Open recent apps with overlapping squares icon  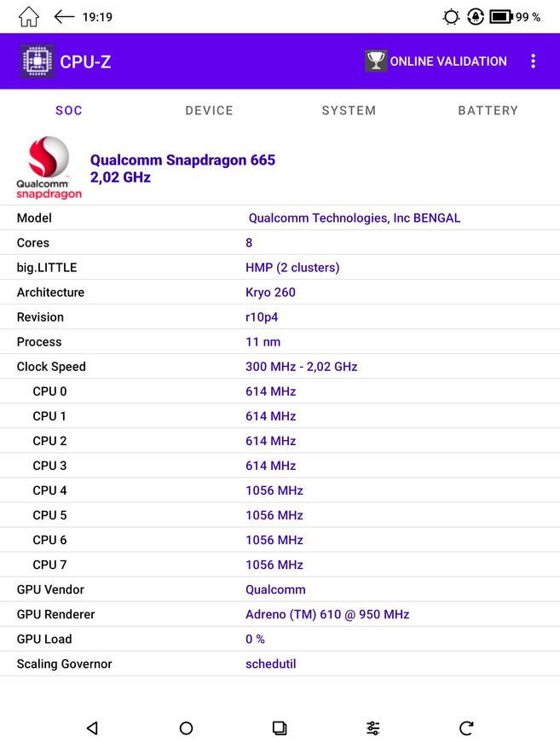click(x=280, y=728)
